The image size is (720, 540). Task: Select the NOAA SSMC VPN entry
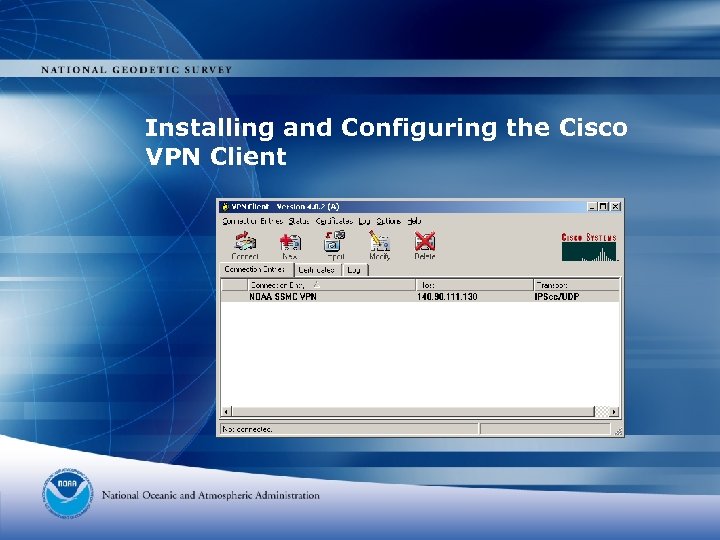[420, 297]
